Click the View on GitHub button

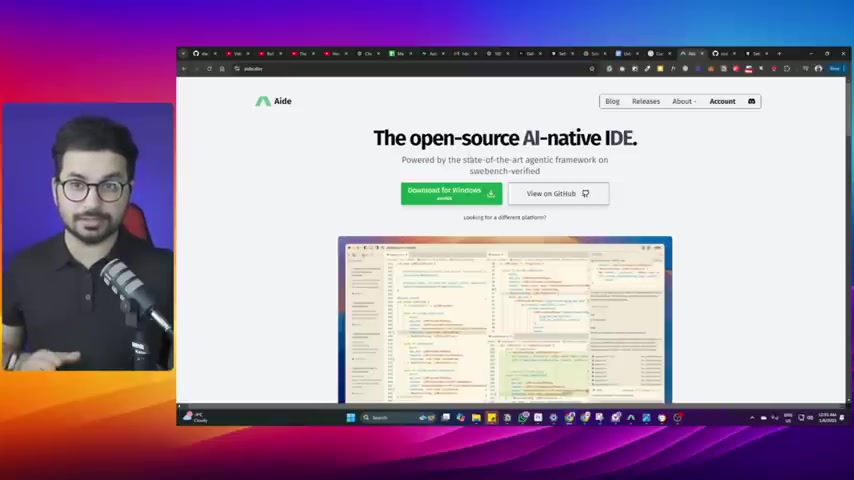(558, 193)
